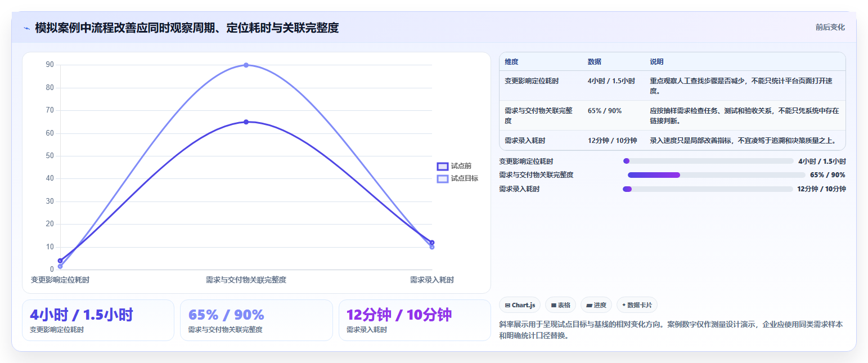
Task: Click the 试点前 point above 变更影响定位耗时 axis label
Action: (x=60, y=261)
